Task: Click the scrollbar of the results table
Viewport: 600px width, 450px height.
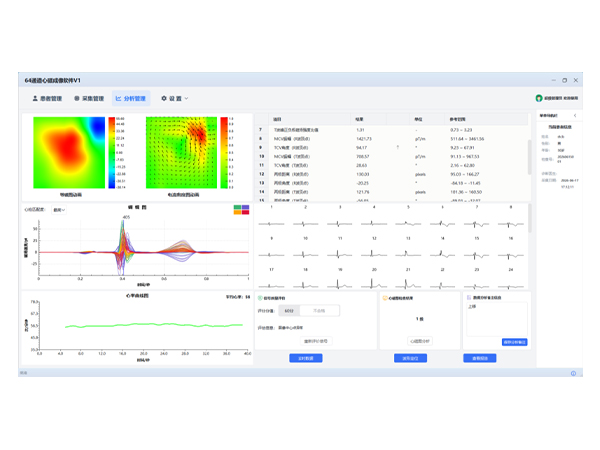Action: (x=530, y=157)
